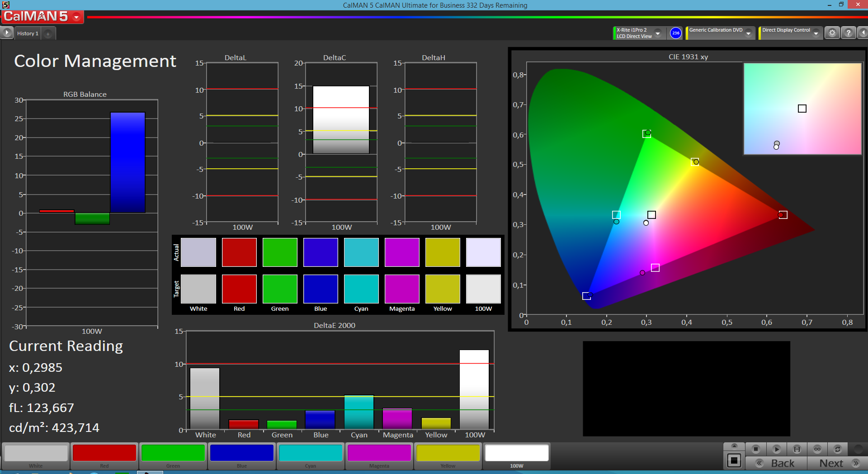Image resolution: width=868 pixels, height=474 pixels.
Task: Click the Actual Cyan color patch
Action: coord(361,252)
